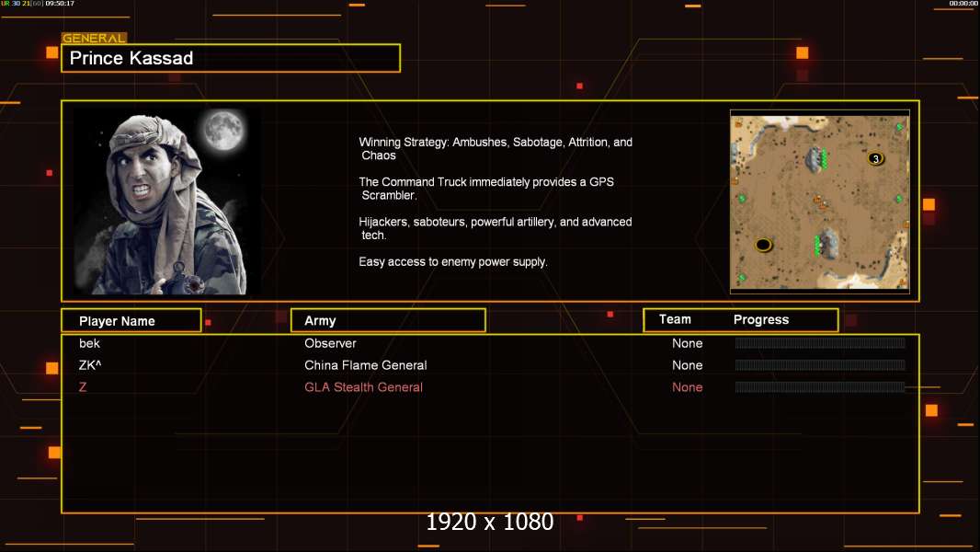
Task: Click the Player Name column header
Action: (131, 321)
